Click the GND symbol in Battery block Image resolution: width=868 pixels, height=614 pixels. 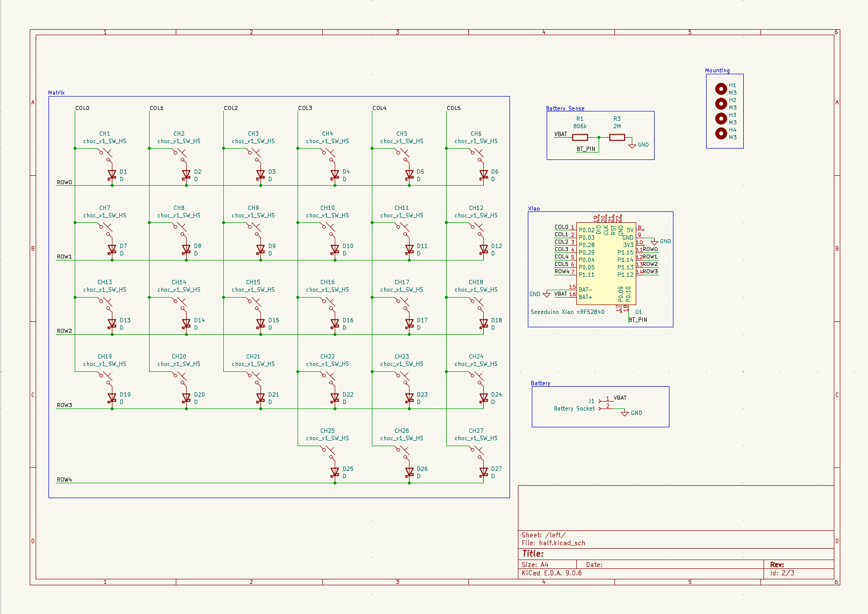click(625, 413)
